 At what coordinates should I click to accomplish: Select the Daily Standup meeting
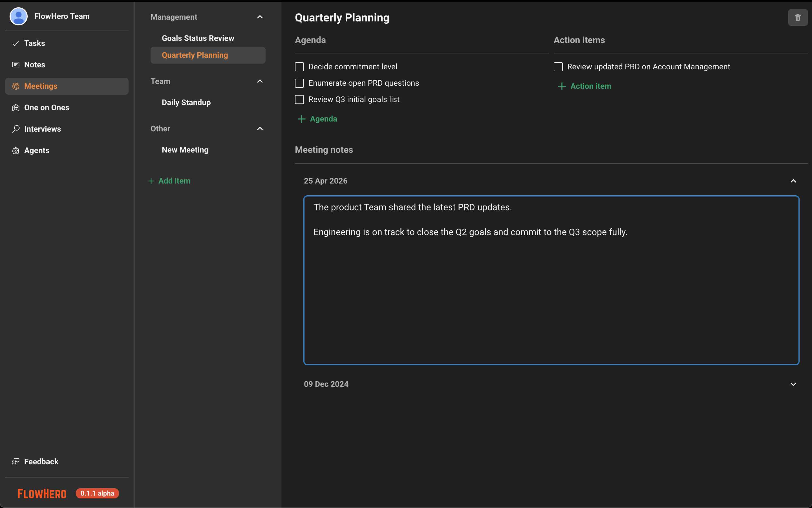pos(186,102)
